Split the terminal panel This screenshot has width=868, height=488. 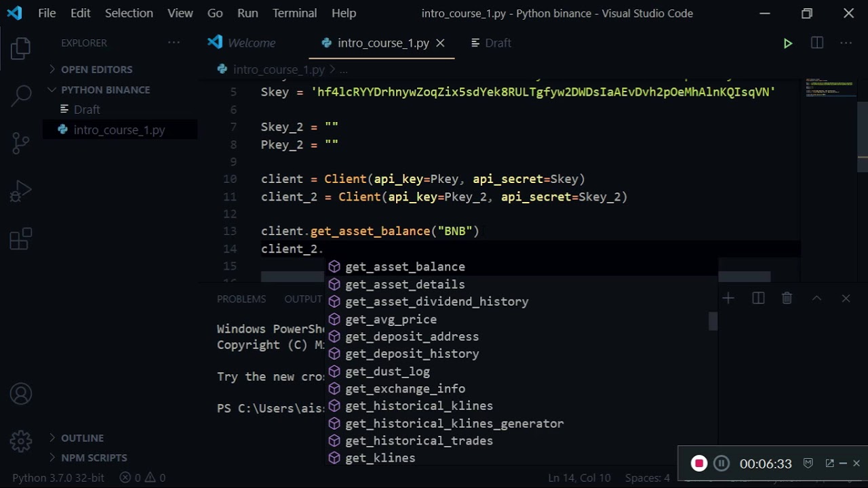click(758, 298)
